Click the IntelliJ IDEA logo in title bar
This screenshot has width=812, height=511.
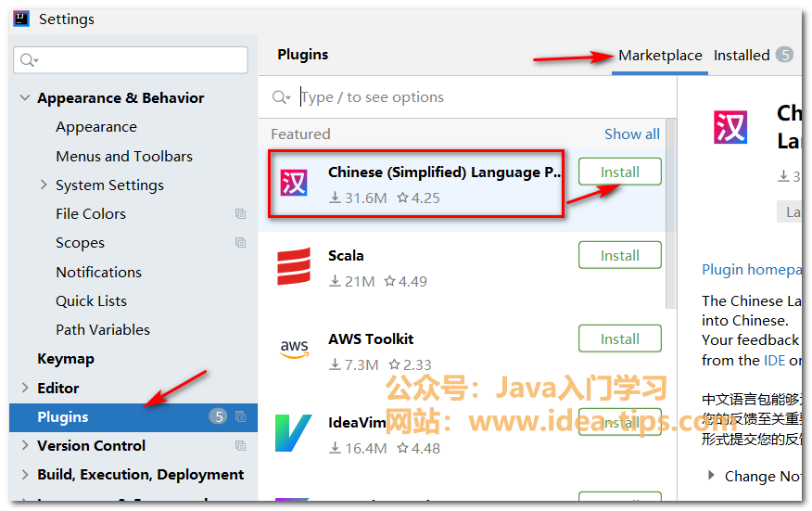[x=21, y=19]
